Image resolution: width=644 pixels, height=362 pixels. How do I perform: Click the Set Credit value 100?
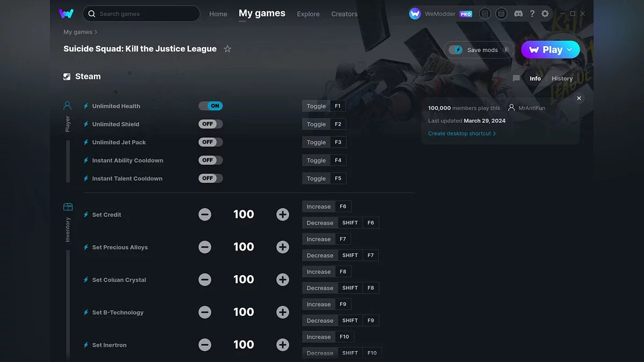click(x=244, y=215)
